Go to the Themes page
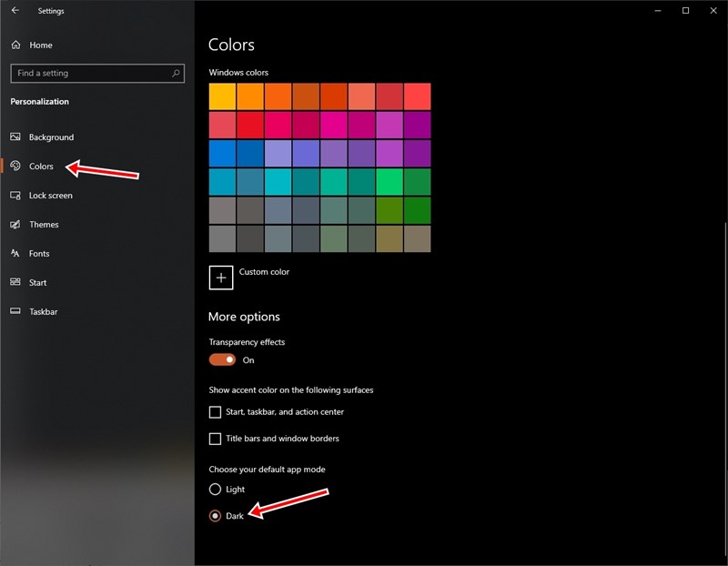The image size is (728, 566). [x=44, y=224]
